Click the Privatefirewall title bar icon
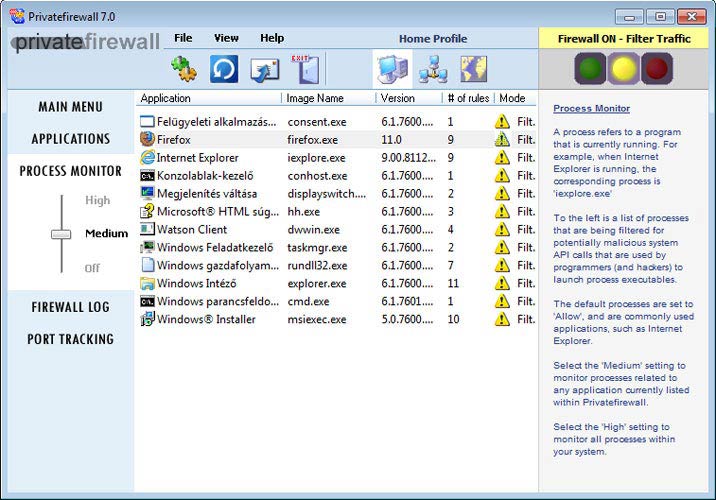The image size is (716, 500). [x=17, y=16]
